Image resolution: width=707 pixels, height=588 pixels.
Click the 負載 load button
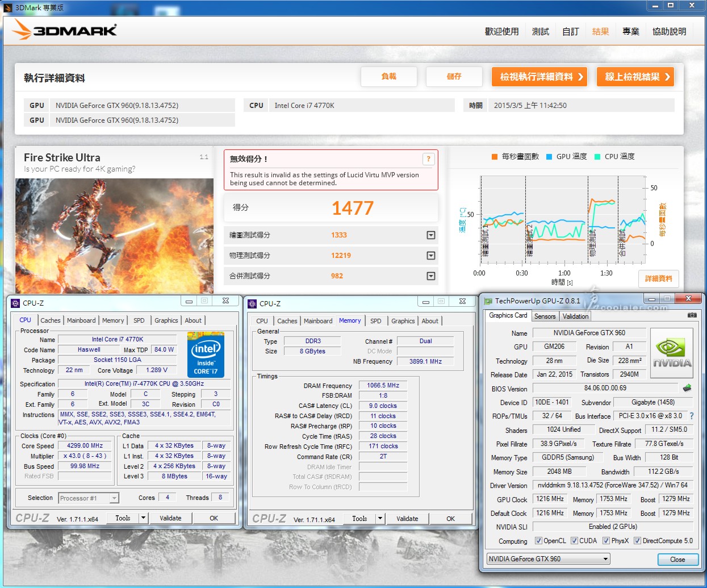[x=389, y=77]
